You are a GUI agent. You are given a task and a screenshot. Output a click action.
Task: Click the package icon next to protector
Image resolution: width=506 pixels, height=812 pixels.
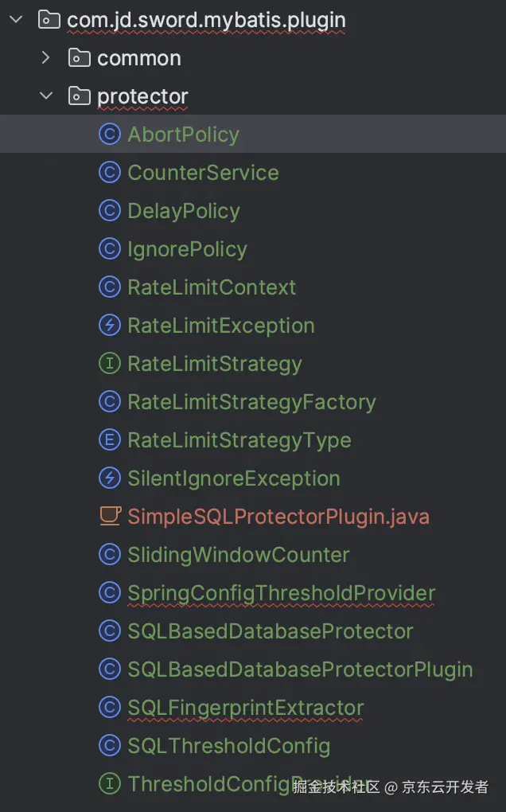pos(79,96)
